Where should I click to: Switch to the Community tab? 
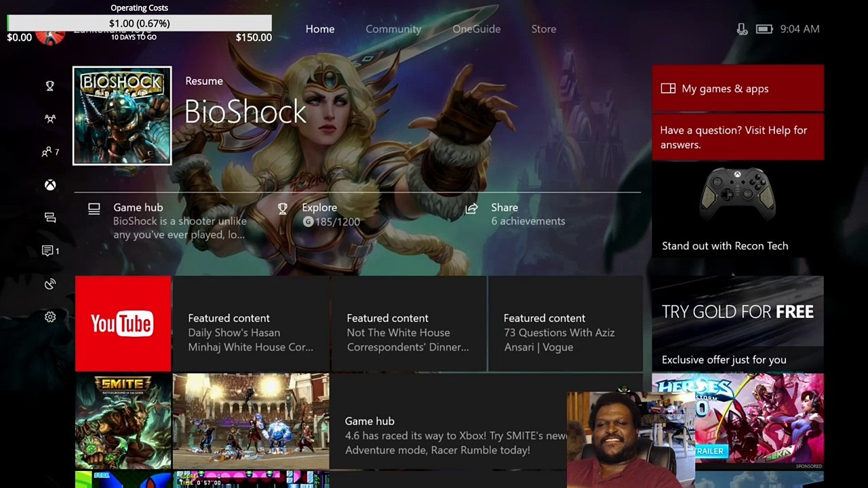[x=393, y=29]
